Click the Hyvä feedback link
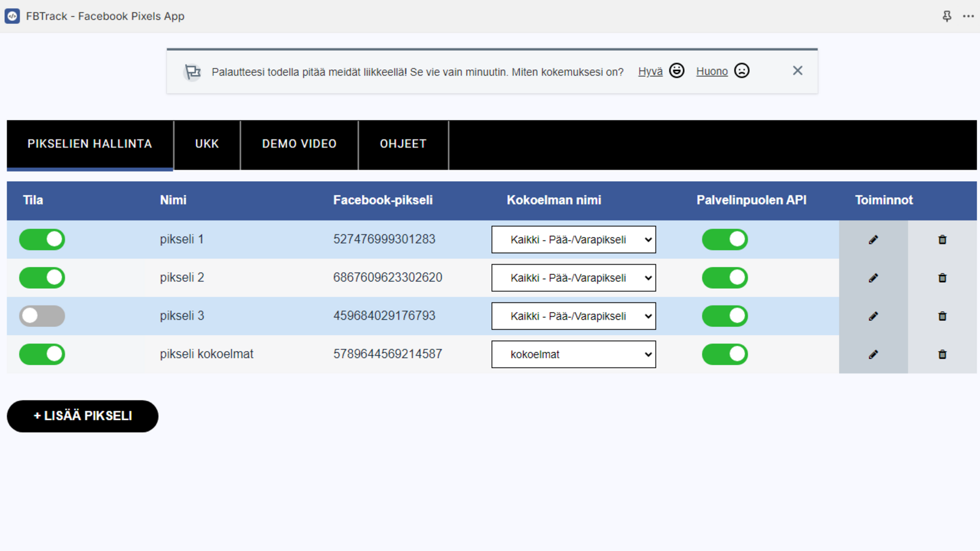This screenshot has height=551, width=980. [x=650, y=72]
